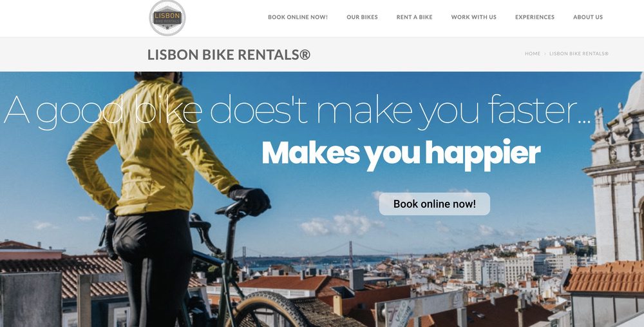Open the Experiences menu item
Screen dimensions: 644x327
click(x=535, y=17)
